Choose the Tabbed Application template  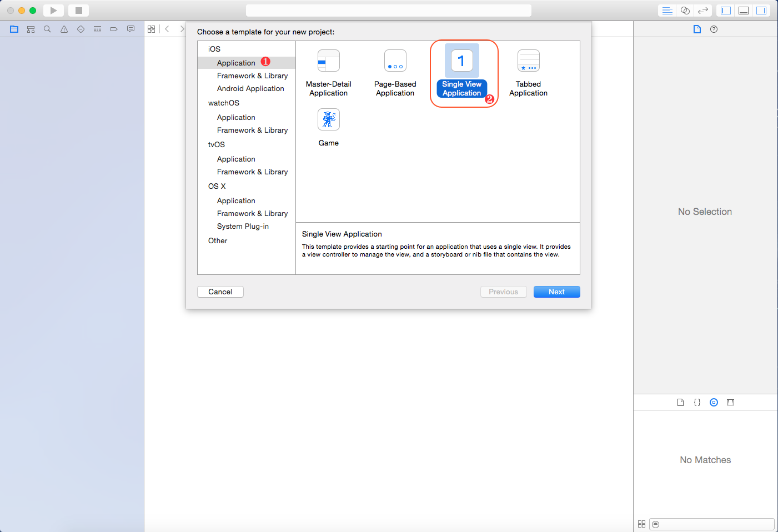[x=528, y=73]
